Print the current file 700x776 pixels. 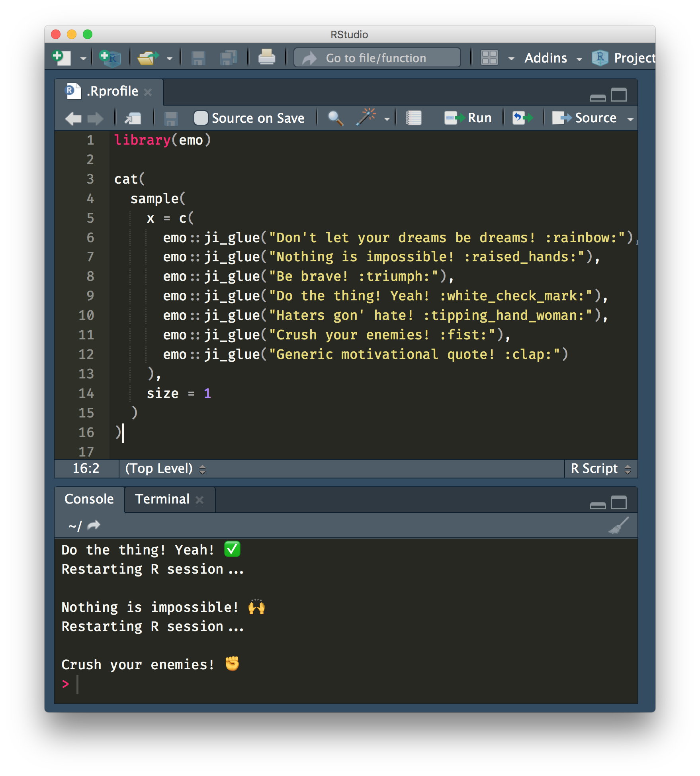[x=267, y=58]
